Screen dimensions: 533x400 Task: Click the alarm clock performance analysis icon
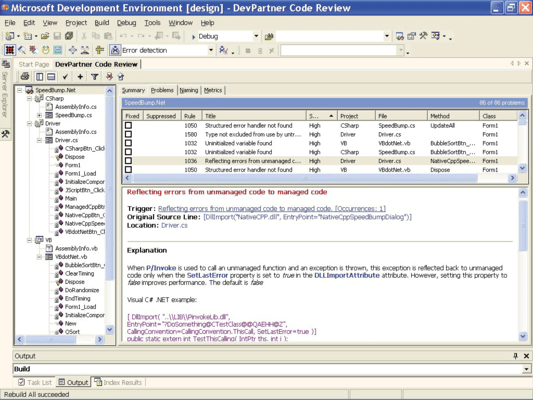pyautogui.click(x=45, y=50)
